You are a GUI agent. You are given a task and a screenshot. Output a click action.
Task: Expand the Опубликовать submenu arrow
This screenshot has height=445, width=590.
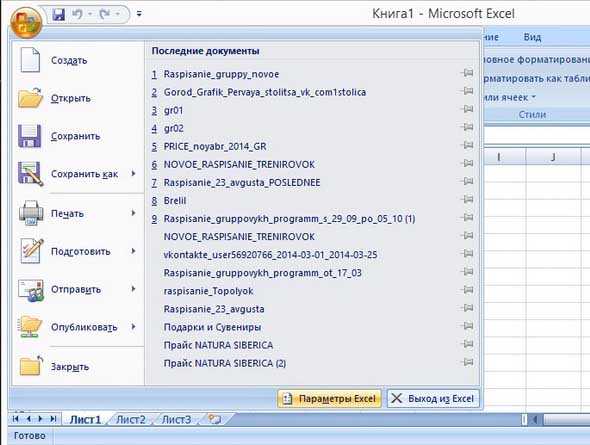tap(134, 327)
